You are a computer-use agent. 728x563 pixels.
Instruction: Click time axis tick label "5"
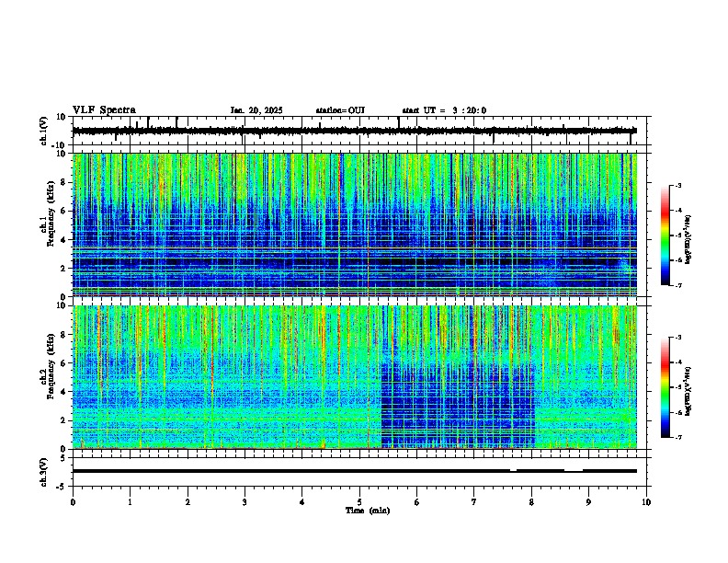pos(359,502)
